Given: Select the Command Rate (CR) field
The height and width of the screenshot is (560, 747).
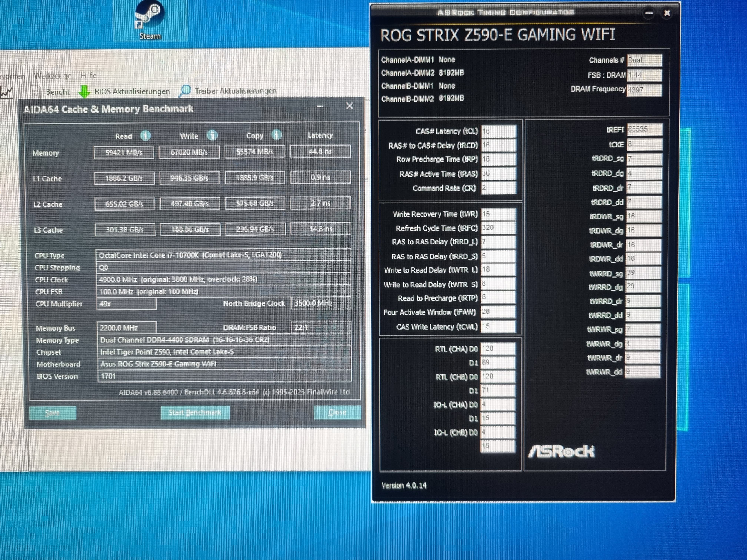Looking at the screenshot, I should [498, 188].
